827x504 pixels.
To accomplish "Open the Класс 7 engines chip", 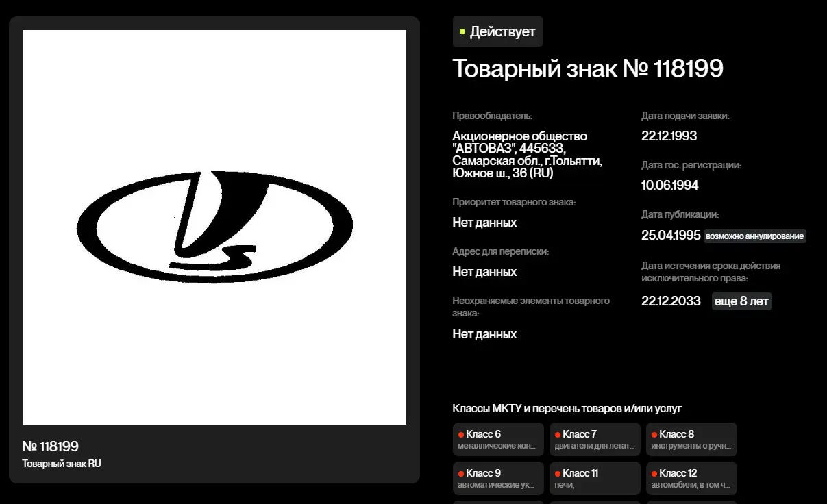I will tap(595, 440).
